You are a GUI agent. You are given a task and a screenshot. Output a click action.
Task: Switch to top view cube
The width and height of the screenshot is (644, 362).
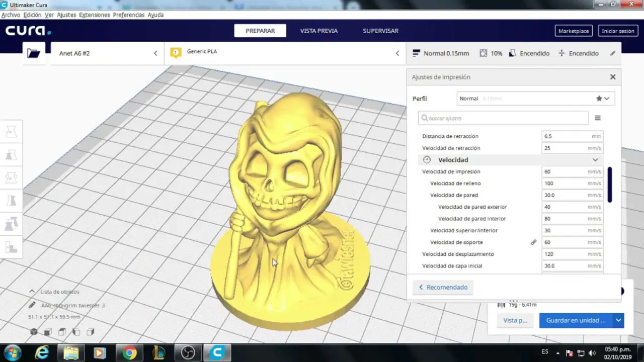click(62, 332)
